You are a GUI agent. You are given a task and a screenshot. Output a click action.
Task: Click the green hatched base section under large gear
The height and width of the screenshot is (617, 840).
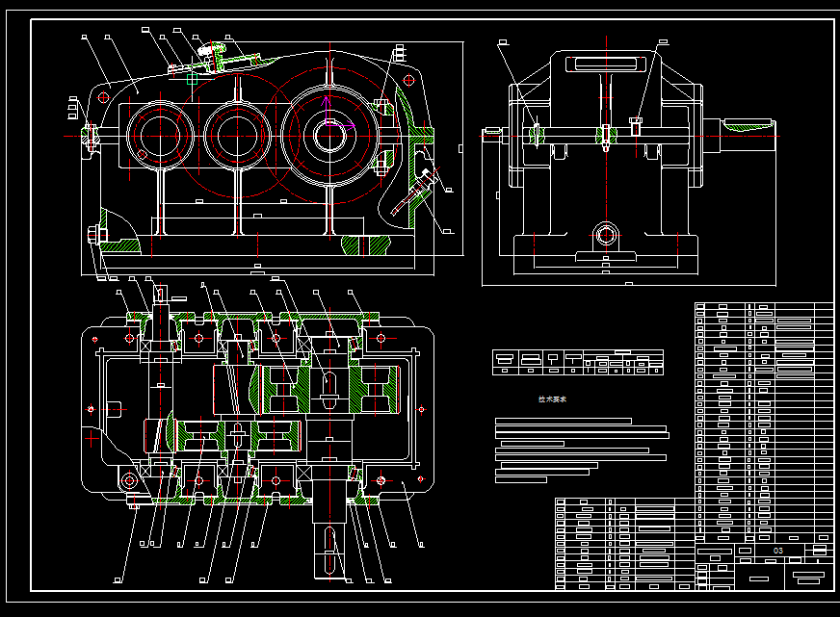(x=366, y=245)
